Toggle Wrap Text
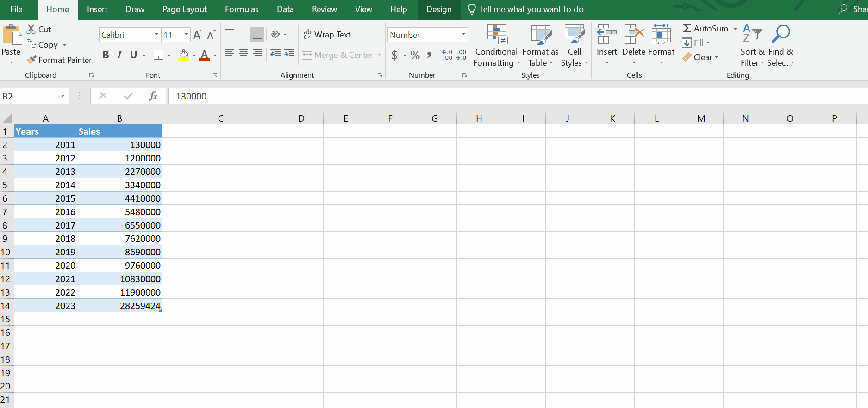The image size is (868, 408). pyautogui.click(x=327, y=35)
